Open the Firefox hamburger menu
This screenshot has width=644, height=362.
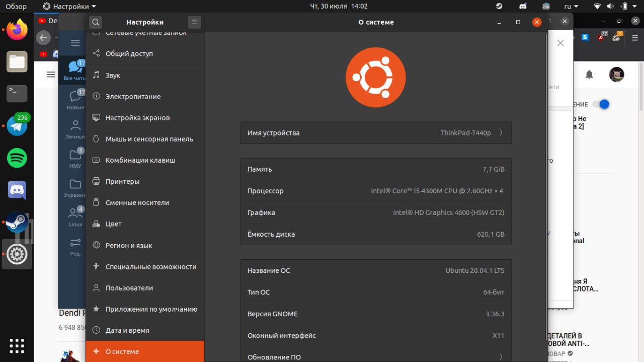point(634,37)
